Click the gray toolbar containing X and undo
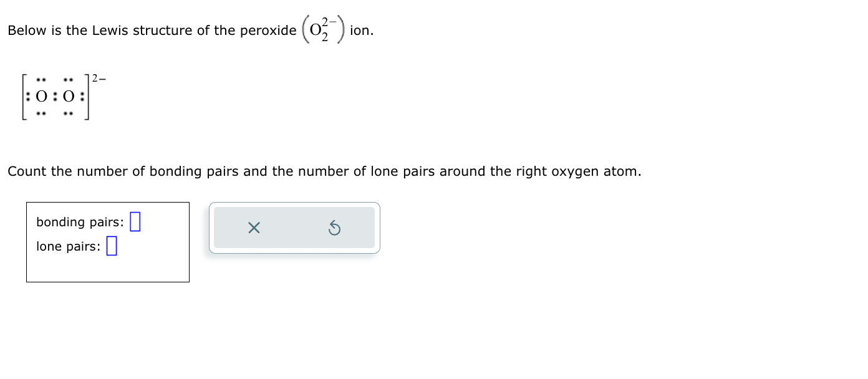This screenshot has width=868, height=379. coord(294,228)
